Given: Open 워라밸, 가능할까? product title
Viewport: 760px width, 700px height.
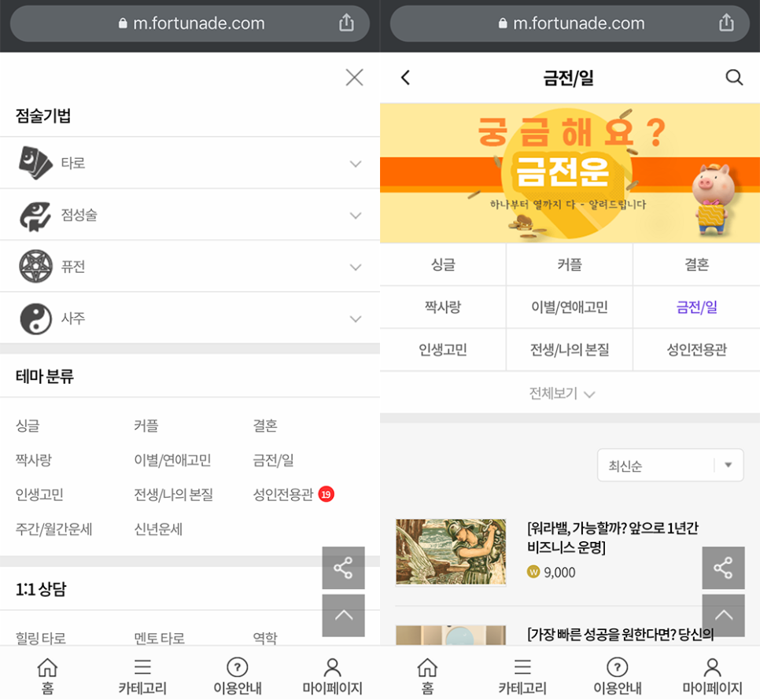Looking at the screenshot, I should tap(613, 537).
